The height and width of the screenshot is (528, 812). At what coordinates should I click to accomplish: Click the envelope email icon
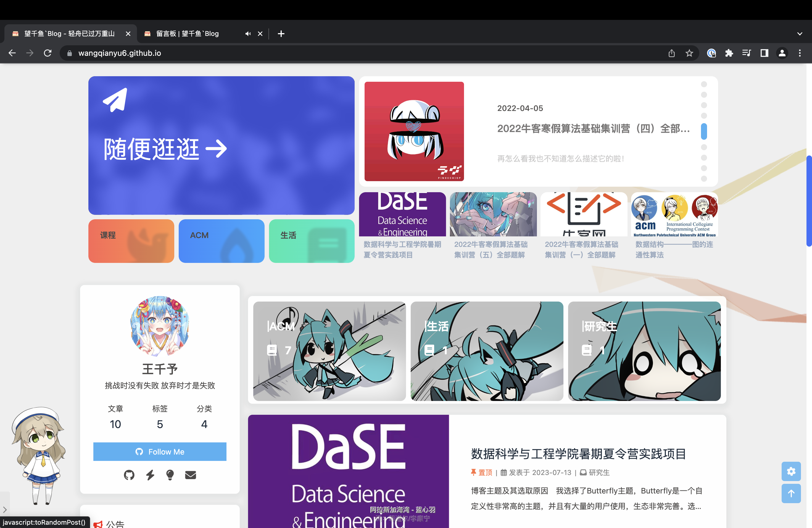pos(190,475)
